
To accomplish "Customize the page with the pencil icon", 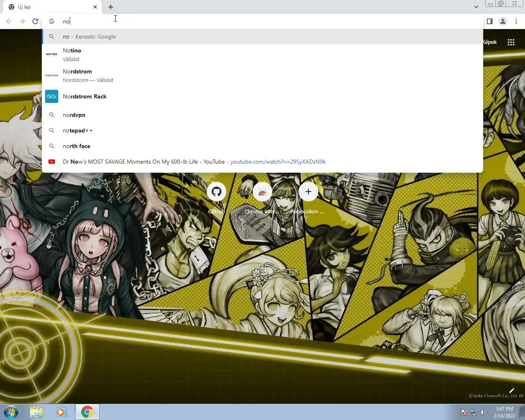I will (x=512, y=390).
